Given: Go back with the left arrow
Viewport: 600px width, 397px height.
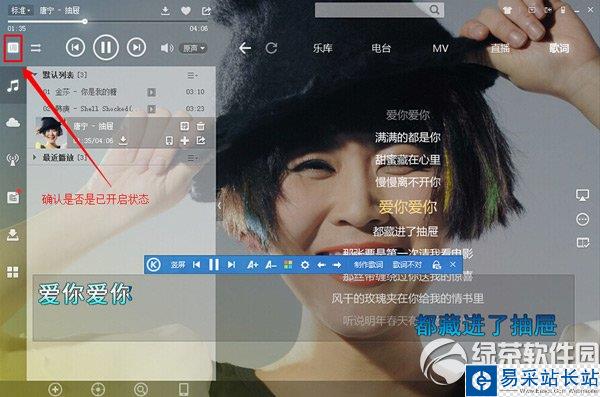Looking at the screenshot, I should [245, 48].
